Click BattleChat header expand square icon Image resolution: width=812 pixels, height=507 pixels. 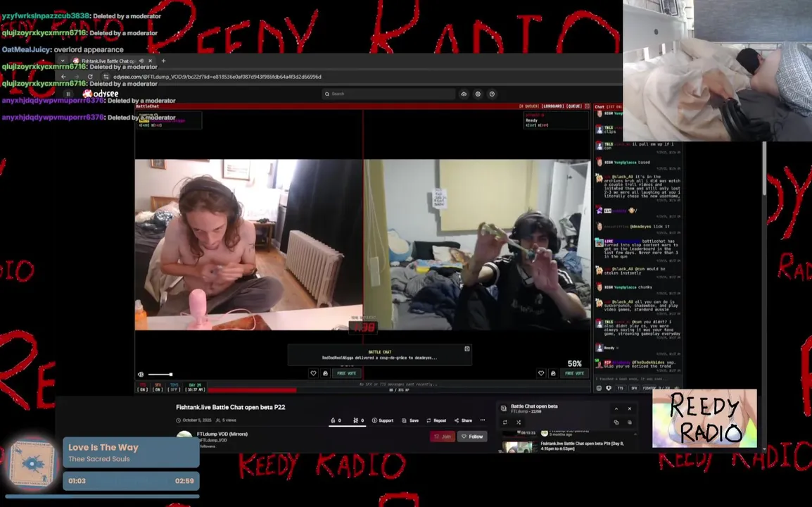[587, 106]
